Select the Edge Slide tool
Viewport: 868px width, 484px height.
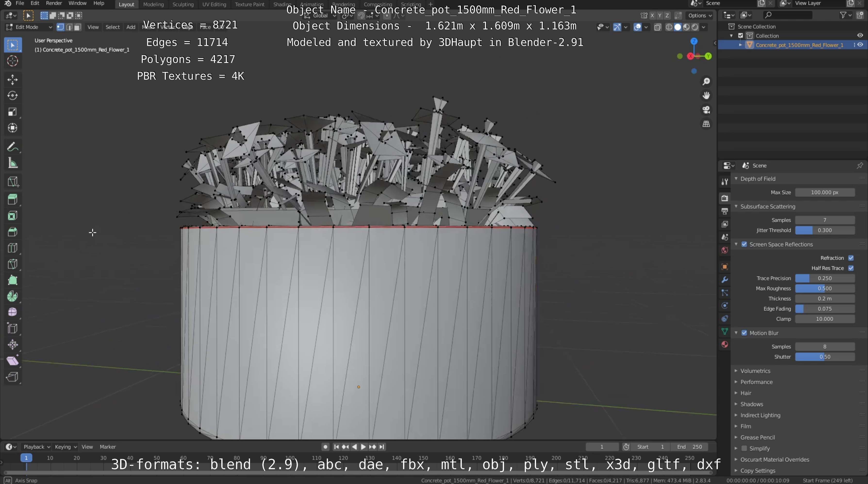[13, 329]
